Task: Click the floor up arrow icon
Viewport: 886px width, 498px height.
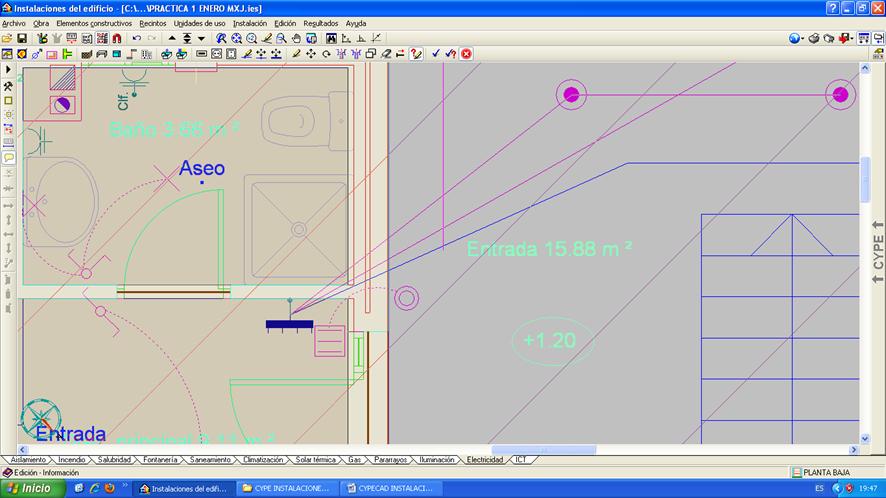Action: [172, 38]
